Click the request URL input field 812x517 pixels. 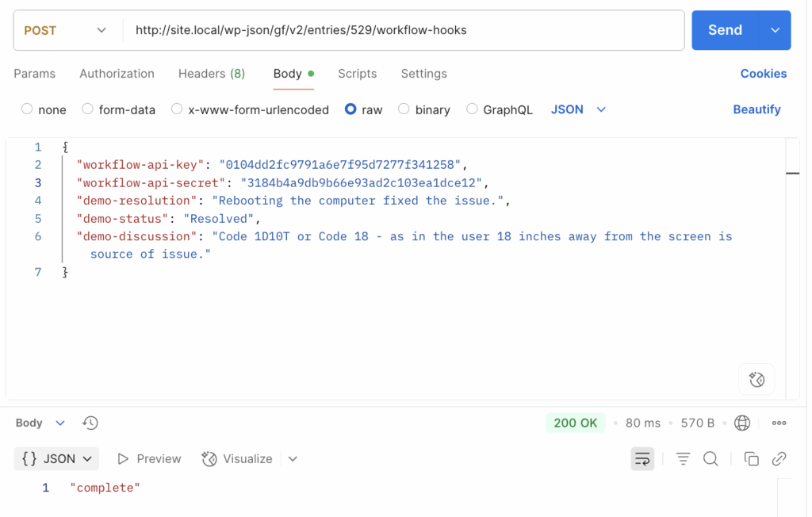click(403, 30)
